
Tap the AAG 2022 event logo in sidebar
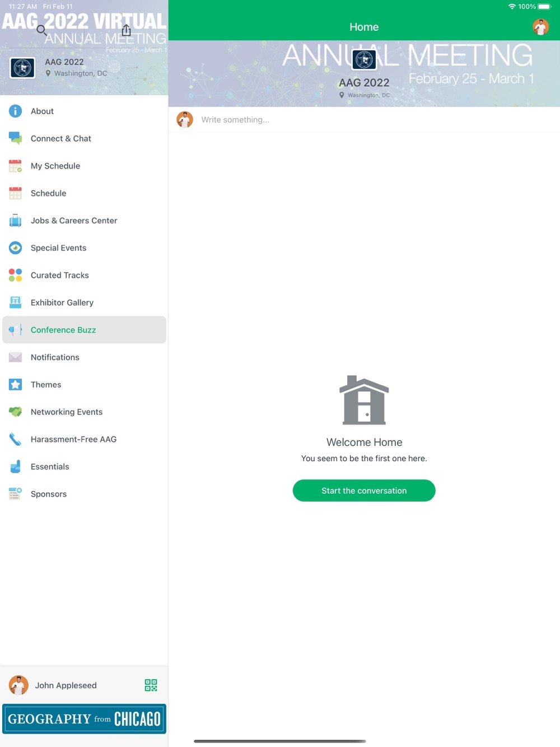coord(22,68)
